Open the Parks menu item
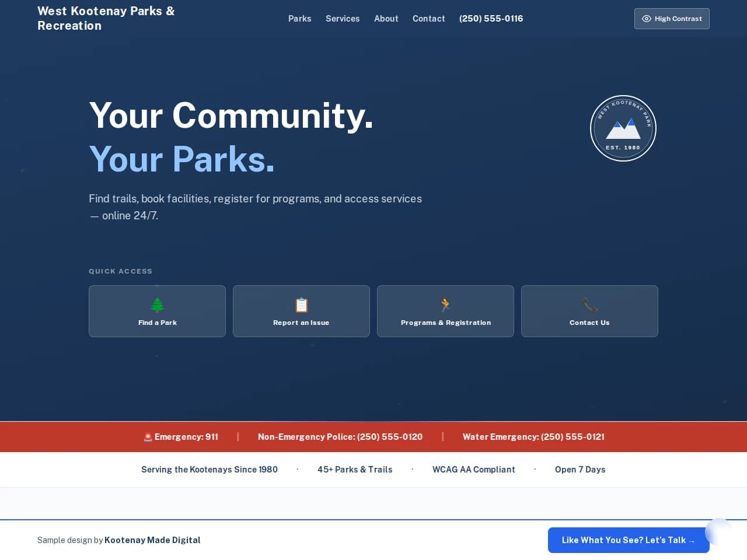The height and width of the screenshot is (560, 747). (x=300, y=19)
